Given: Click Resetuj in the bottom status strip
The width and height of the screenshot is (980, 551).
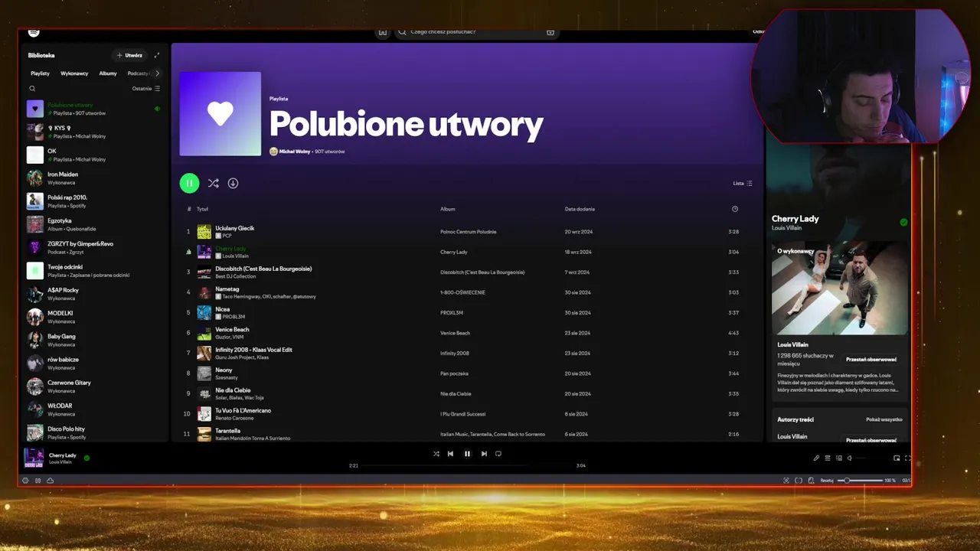Looking at the screenshot, I should (x=827, y=481).
